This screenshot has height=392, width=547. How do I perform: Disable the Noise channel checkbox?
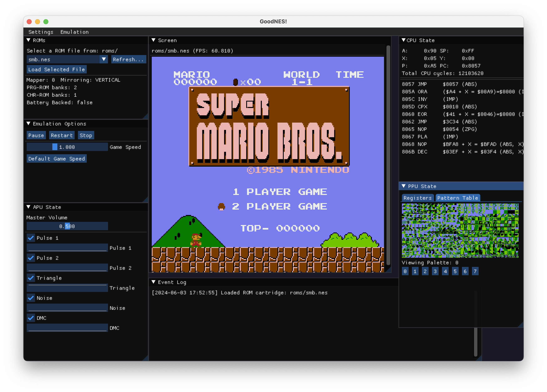coord(31,298)
